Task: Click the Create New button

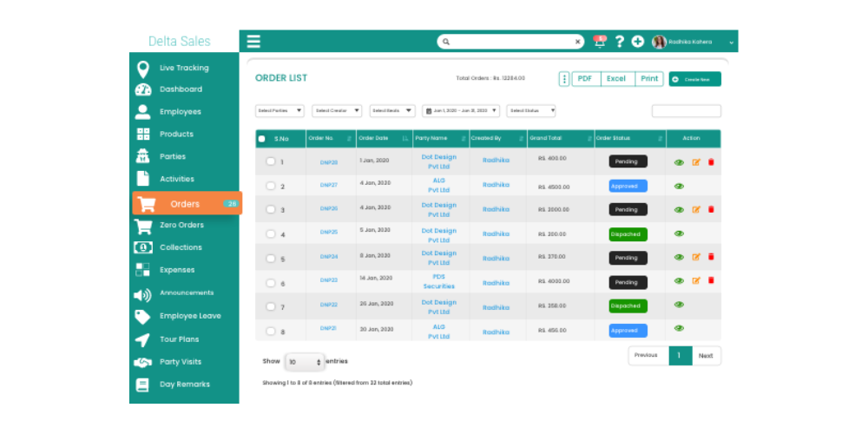Action: 694,79
